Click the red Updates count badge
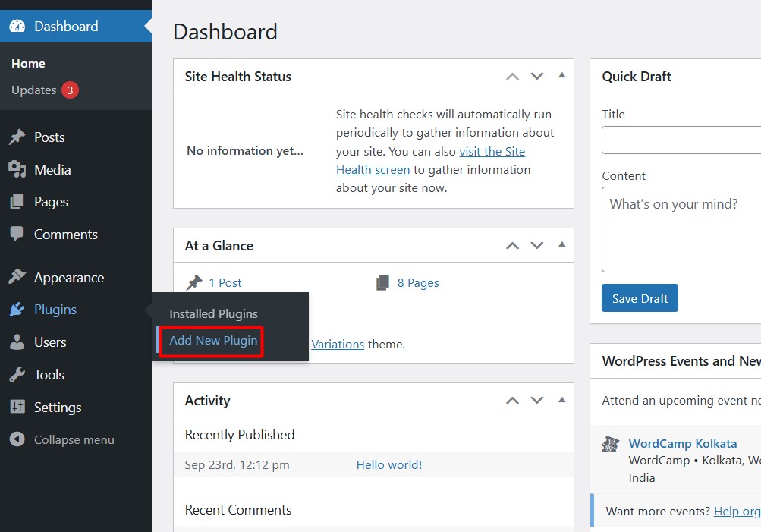The width and height of the screenshot is (761, 532). [70, 90]
